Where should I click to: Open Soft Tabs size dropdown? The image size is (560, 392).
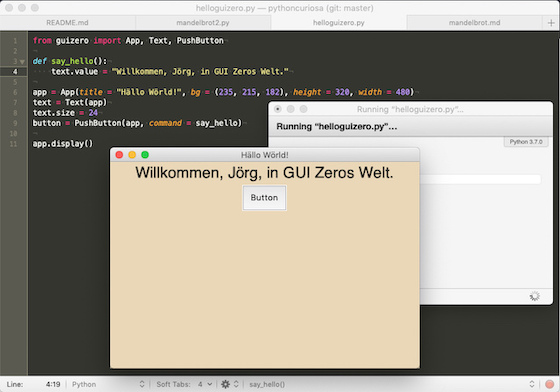click(x=205, y=384)
